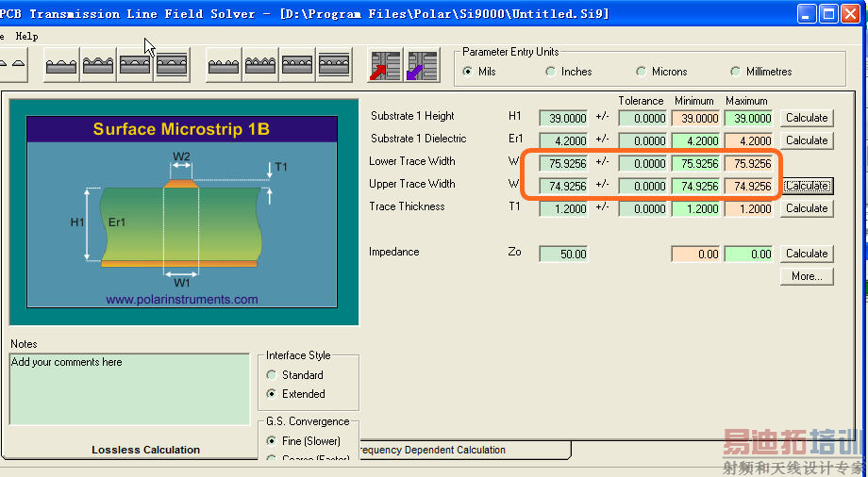This screenshot has width=868, height=477.
Task: Choose the Extended interface style
Action: click(x=295, y=394)
